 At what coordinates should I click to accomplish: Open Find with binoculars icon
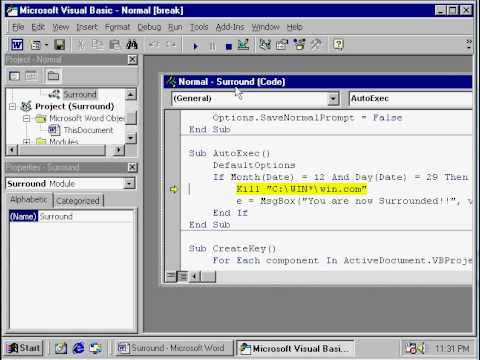pyautogui.click(x=132, y=44)
